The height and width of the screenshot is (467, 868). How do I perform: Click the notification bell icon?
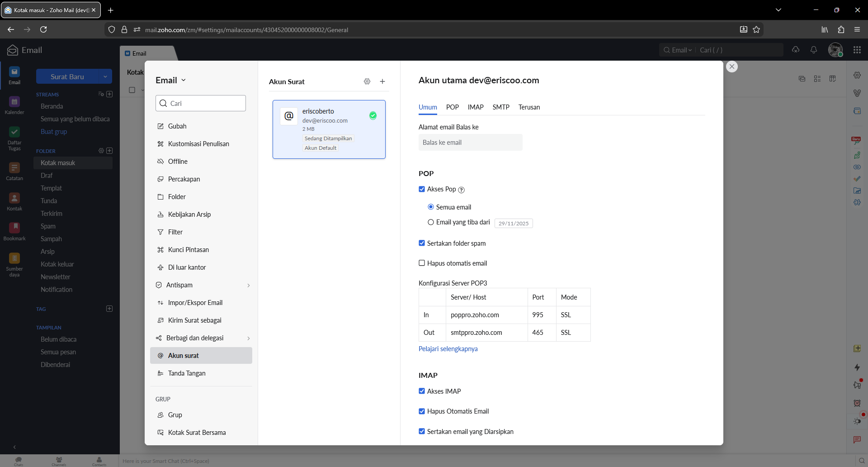point(814,50)
